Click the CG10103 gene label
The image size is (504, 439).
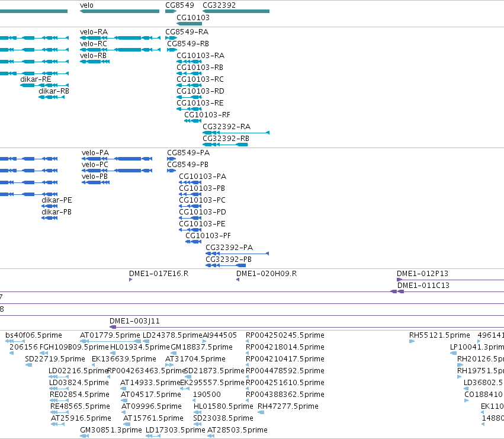click(x=193, y=17)
